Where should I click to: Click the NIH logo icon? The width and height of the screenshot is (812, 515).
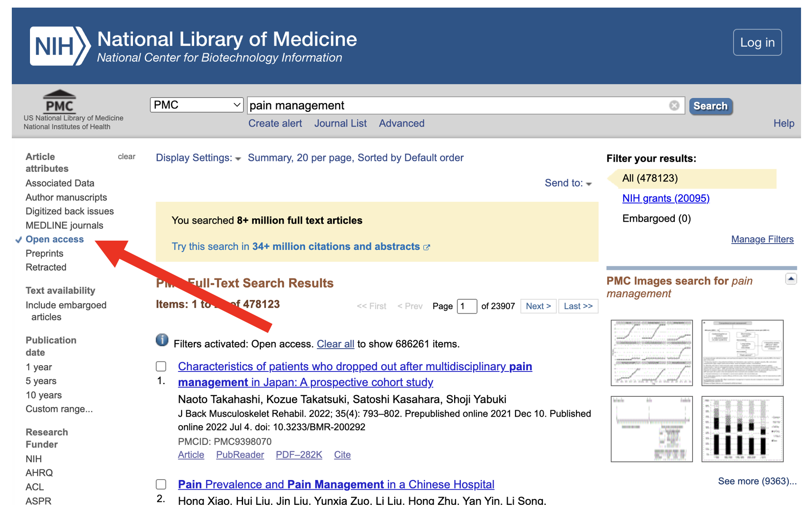coord(60,46)
